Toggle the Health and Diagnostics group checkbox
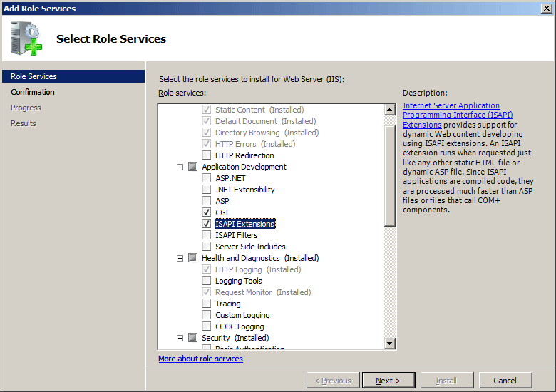The image size is (556, 392). pos(192,258)
